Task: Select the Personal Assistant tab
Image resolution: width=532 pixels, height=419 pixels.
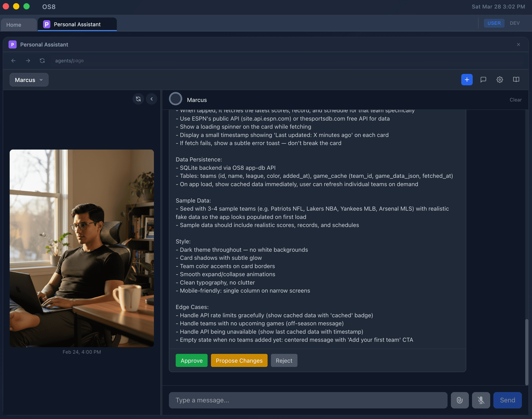Action: pos(77,24)
